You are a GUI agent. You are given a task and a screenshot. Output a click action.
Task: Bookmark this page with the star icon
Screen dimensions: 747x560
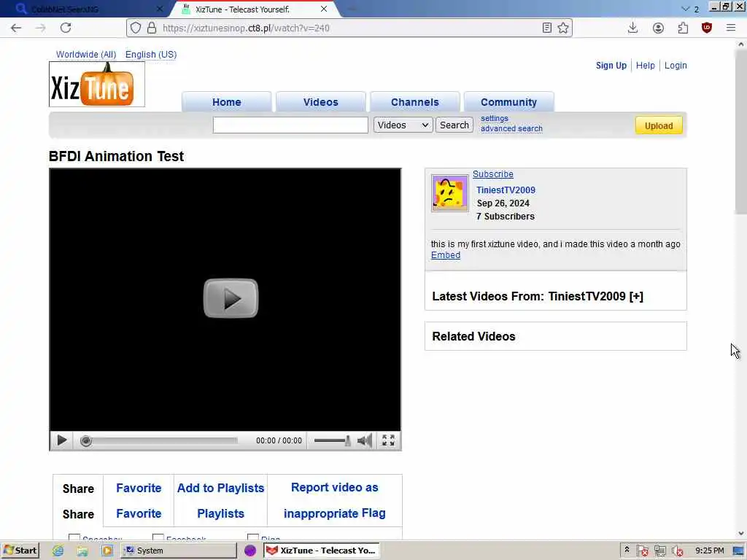click(563, 28)
